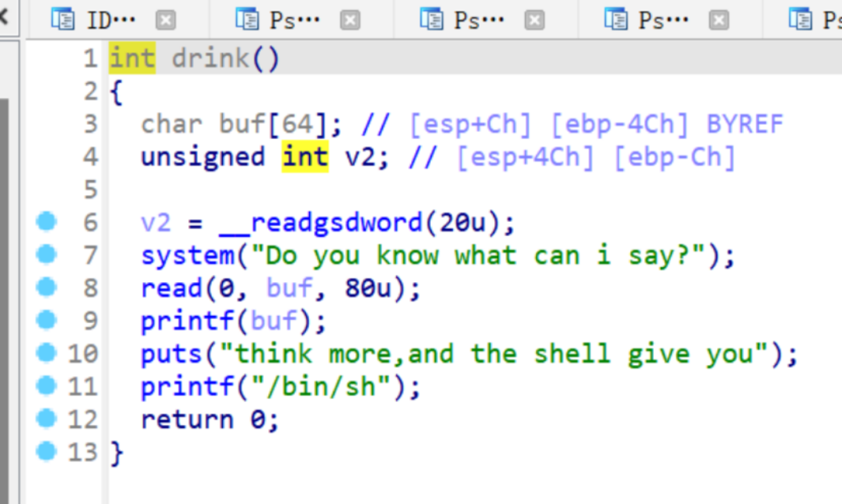Click the icon on the first Ps··· tab
Image resolution: width=842 pixels, height=504 pixels.
click(248, 19)
